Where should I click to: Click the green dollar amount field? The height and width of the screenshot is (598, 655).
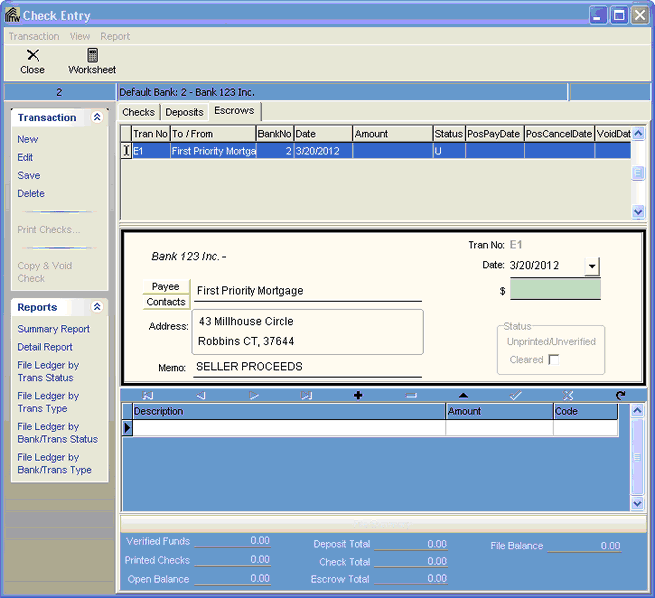click(555, 290)
